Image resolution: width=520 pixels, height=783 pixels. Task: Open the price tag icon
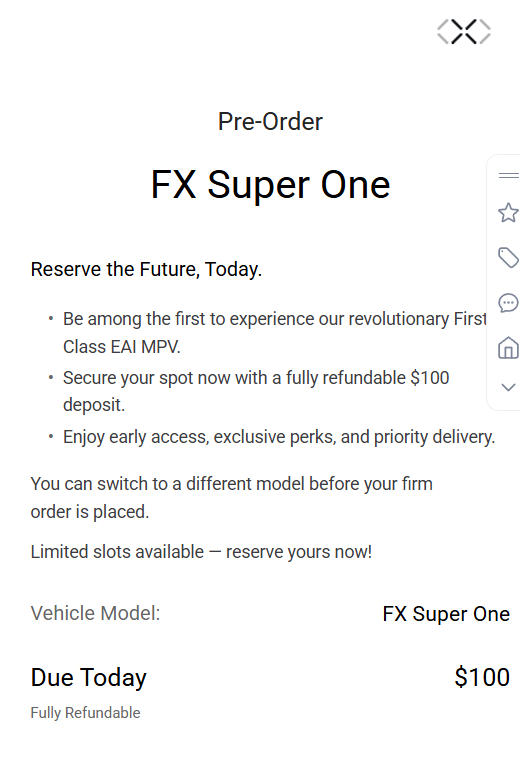509,257
